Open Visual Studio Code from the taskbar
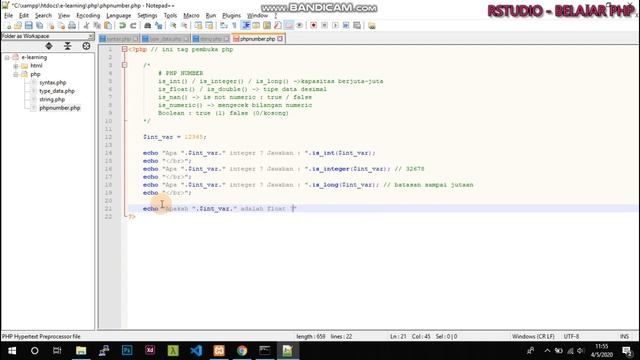The width and height of the screenshot is (640, 360). pos(196,351)
